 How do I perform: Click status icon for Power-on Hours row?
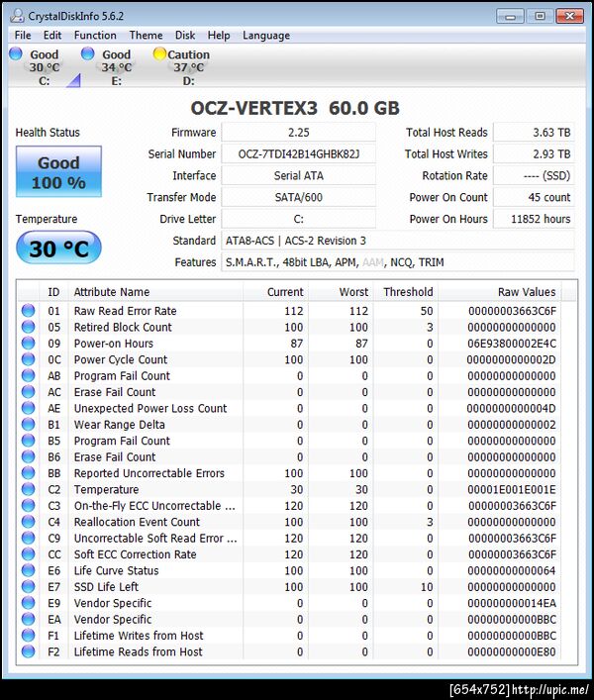tap(28, 343)
